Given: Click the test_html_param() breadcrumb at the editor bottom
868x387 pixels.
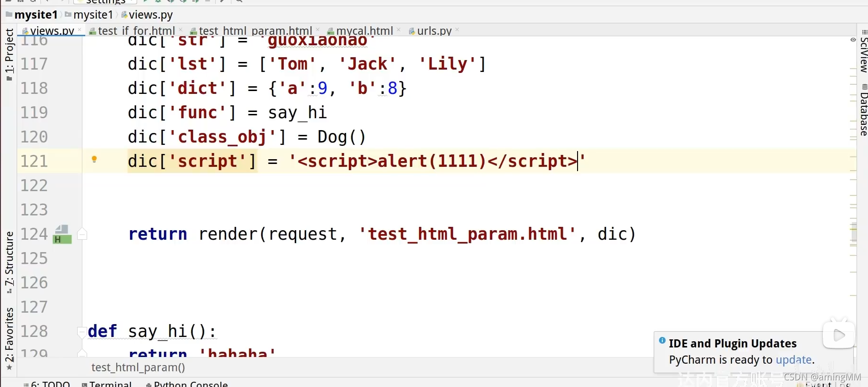Looking at the screenshot, I should tap(138, 367).
